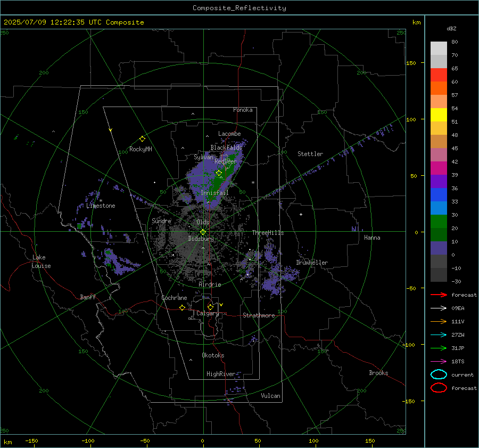The height and width of the screenshot is (448, 479).
Task: Click the cyan 27ZW arrow icon
Action: pos(439,335)
